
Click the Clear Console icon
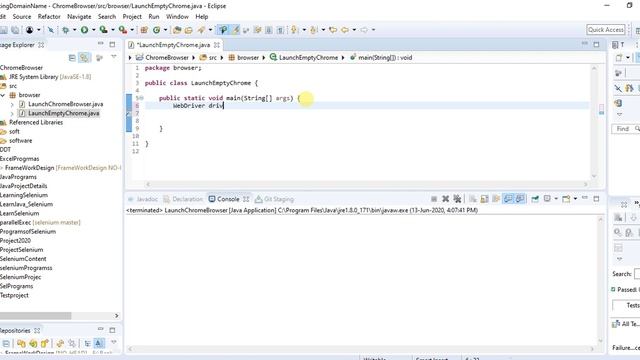473,199
